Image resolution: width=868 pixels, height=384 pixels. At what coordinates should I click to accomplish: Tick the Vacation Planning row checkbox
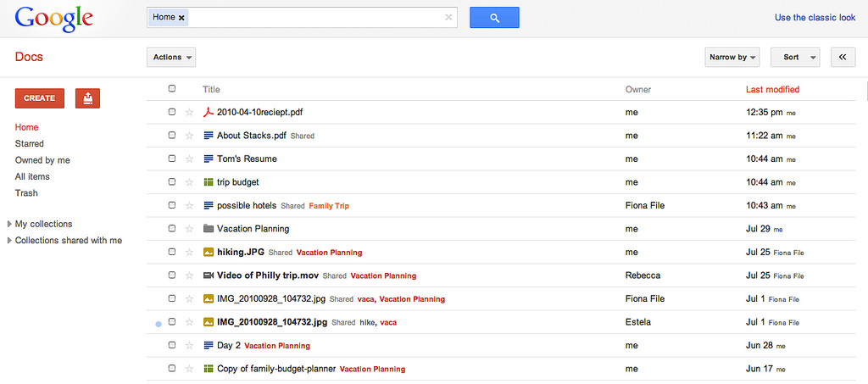click(171, 229)
